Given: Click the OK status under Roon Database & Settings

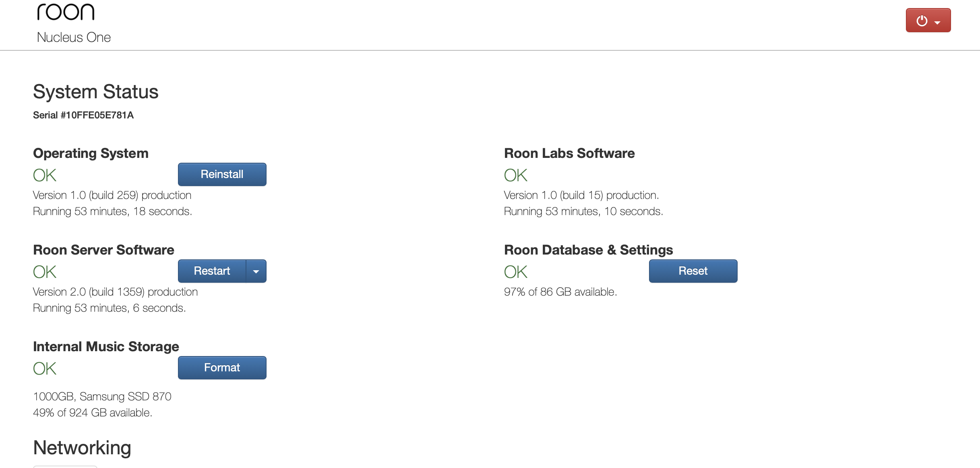Looking at the screenshot, I should point(516,272).
